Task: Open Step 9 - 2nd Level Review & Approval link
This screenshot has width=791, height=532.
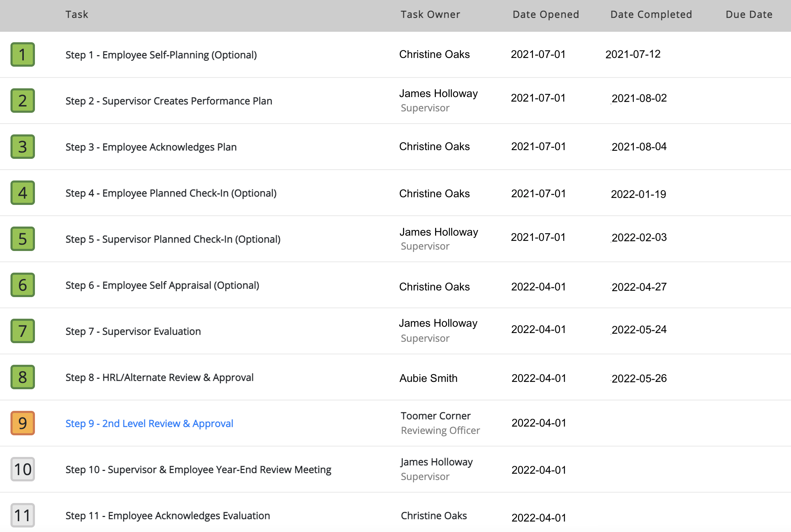Action: pyautogui.click(x=149, y=423)
